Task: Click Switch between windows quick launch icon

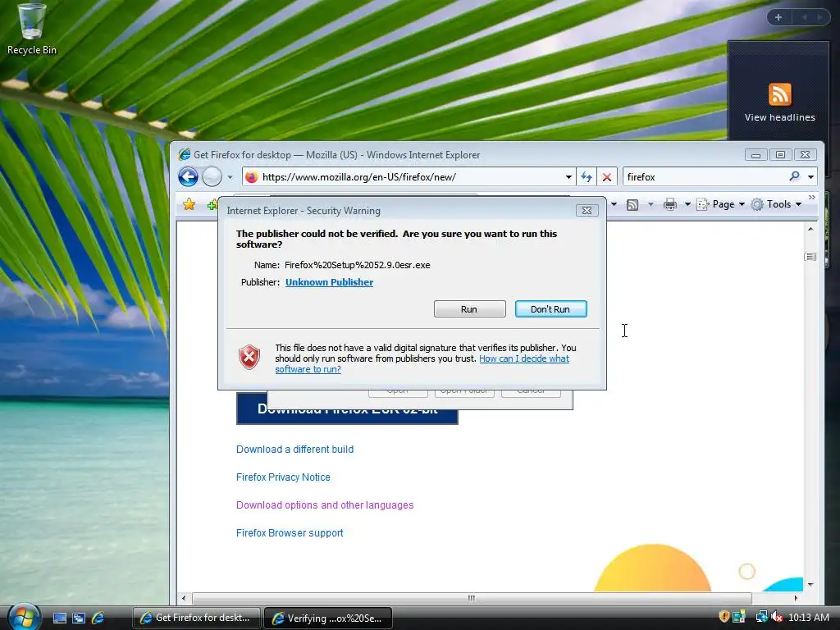Action: tap(79, 618)
